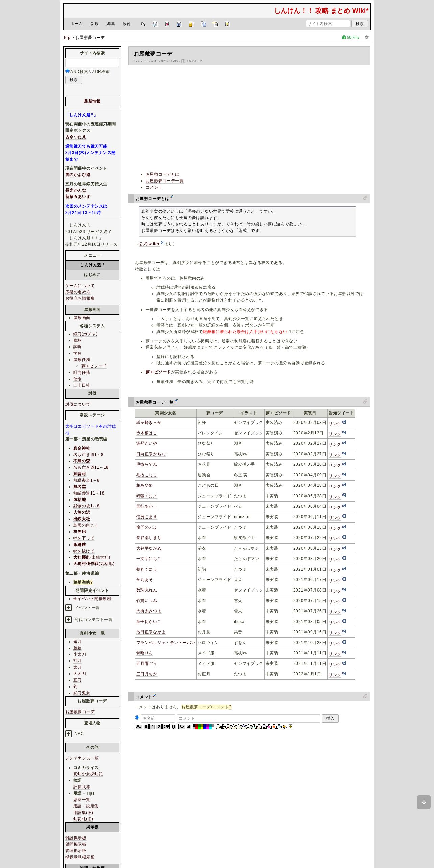Open お屋敷夢コーデ/コメント? link

[206, 707]
